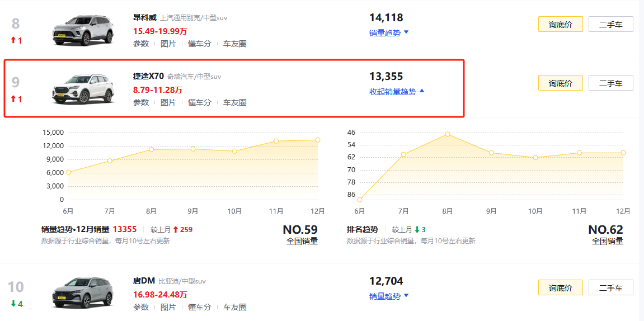Open 图片 link for 唐DM

(x=168, y=307)
